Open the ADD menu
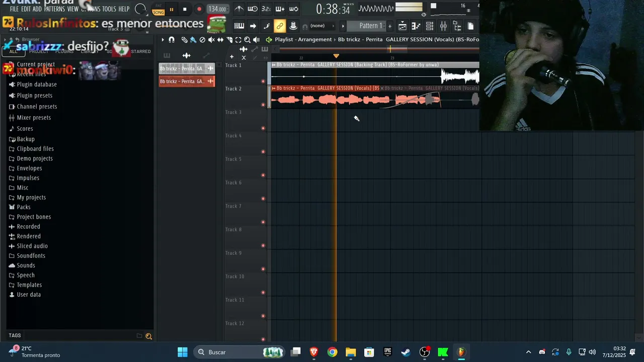The image size is (644, 362). click(x=37, y=9)
